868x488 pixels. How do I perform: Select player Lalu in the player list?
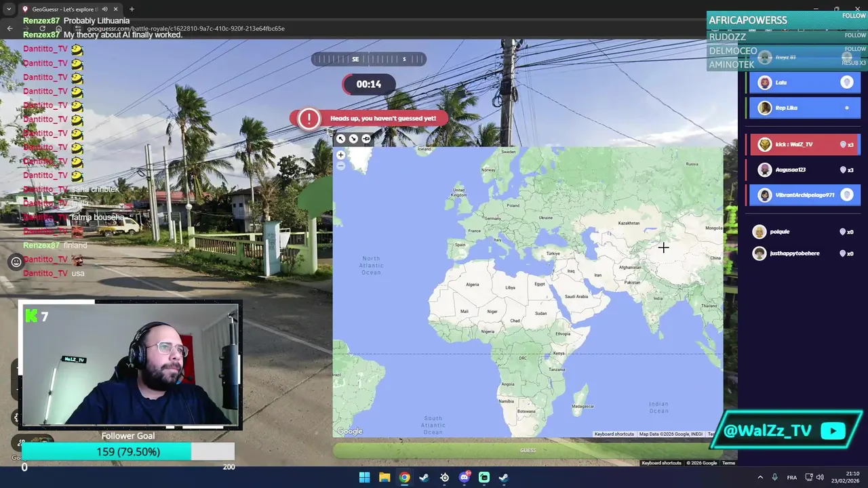tap(804, 83)
